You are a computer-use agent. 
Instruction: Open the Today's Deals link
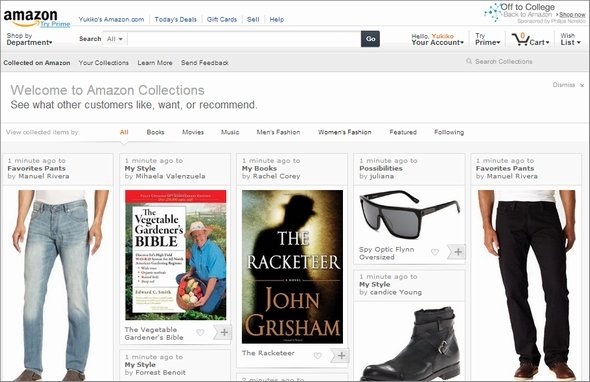coord(175,20)
